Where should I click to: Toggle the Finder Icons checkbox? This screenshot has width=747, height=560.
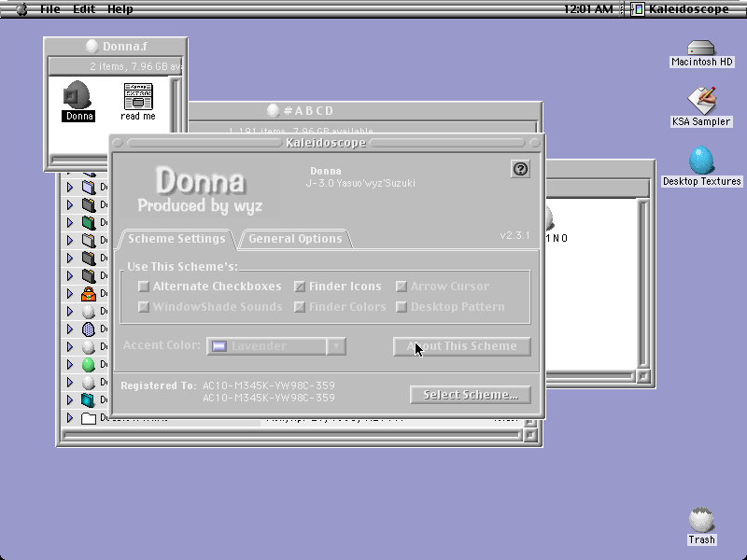coord(300,287)
